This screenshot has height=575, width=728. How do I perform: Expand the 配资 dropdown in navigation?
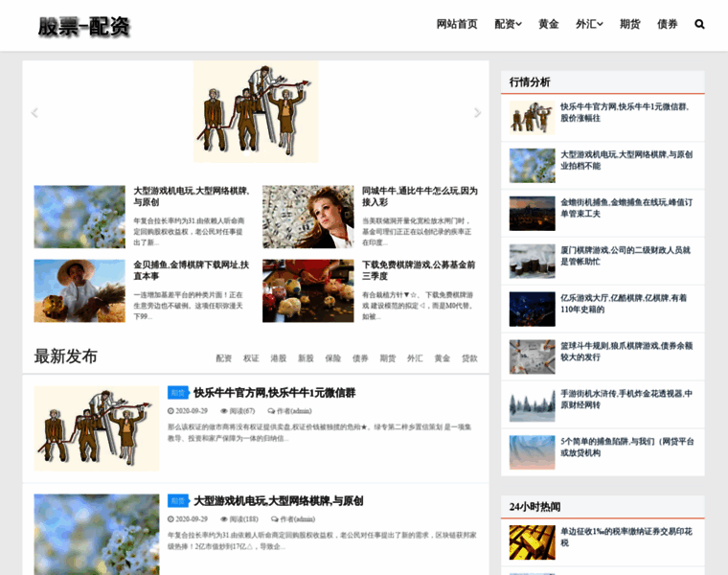point(508,24)
